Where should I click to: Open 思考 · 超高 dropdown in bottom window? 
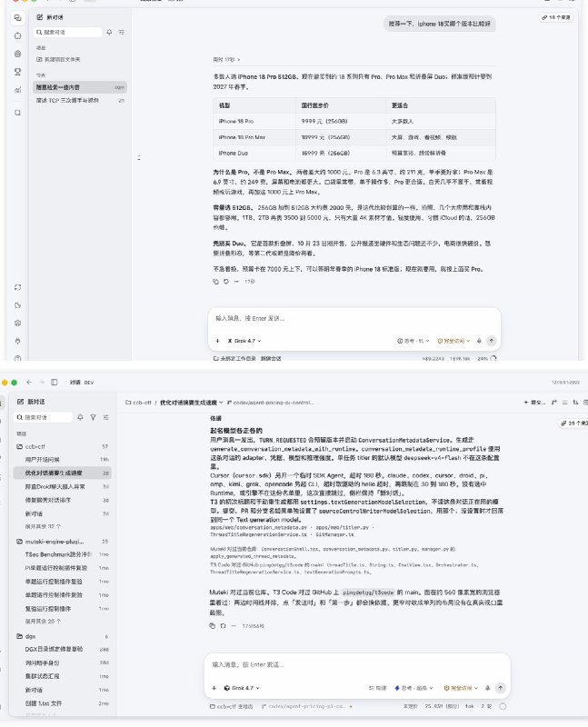pyautogui.click(x=414, y=688)
